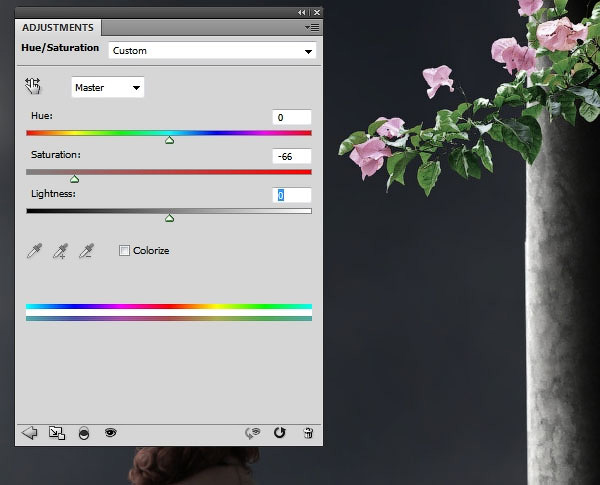Open the Master channel dropdown

pos(108,87)
